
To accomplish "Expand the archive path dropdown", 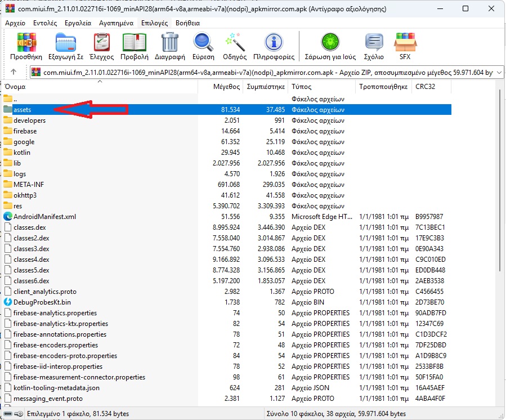I will [498, 72].
